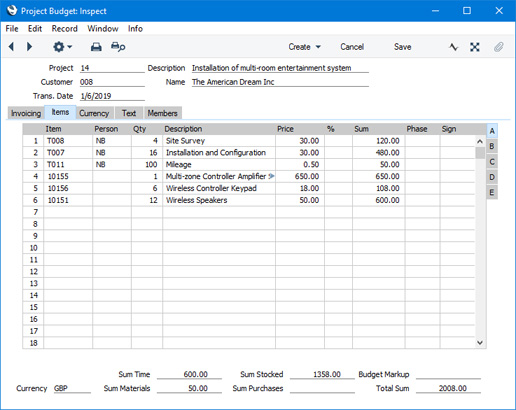
Task: Switch to the Invoicing tab
Action: 26,113
